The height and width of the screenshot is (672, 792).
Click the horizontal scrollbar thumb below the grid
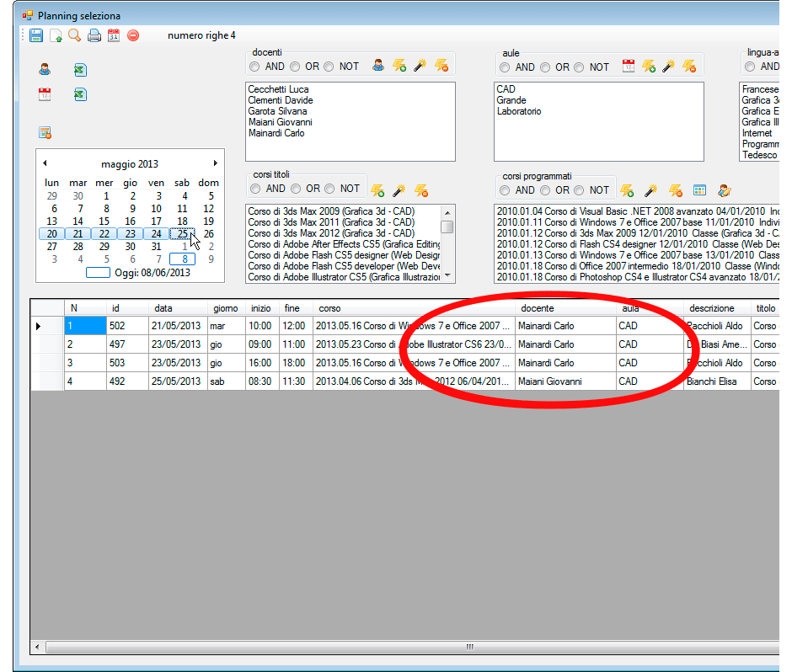[x=413, y=647]
